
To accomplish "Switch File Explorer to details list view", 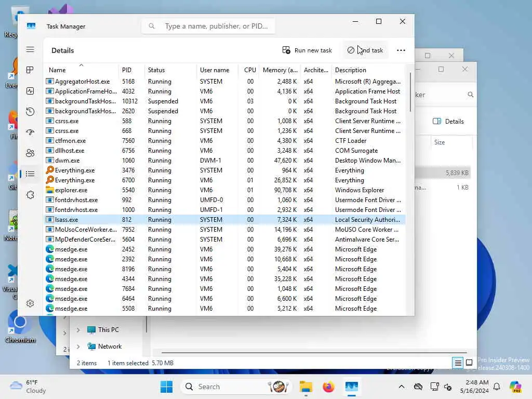I will pyautogui.click(x=458, y=363).
